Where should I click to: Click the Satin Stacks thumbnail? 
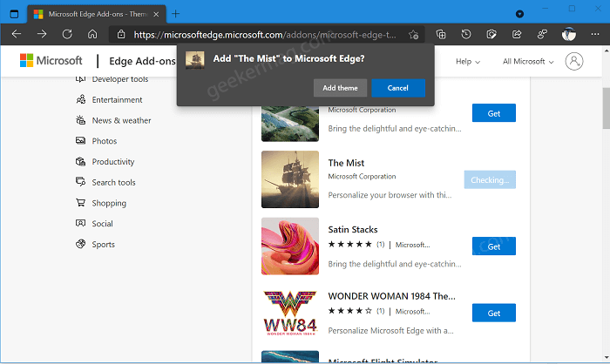[290, 246]
